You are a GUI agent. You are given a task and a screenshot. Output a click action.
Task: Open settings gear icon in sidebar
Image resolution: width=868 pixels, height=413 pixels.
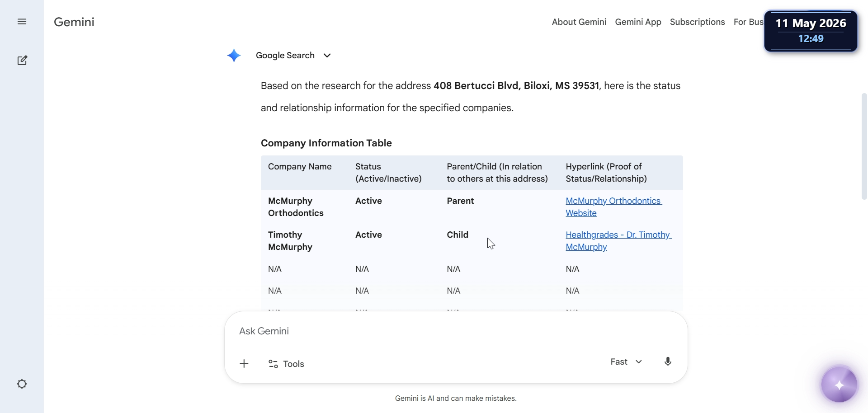[x=22, y=384]
